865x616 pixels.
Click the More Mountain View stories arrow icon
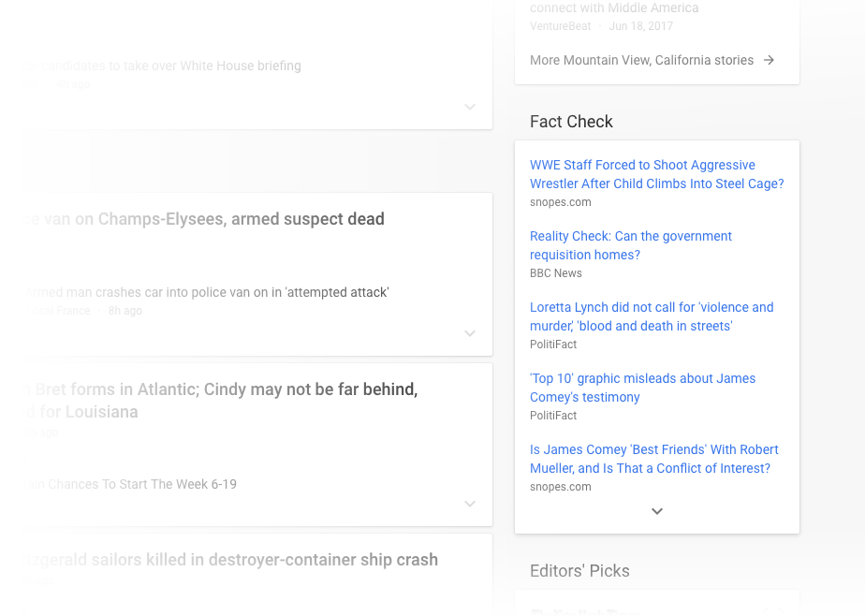click(769, 59)
